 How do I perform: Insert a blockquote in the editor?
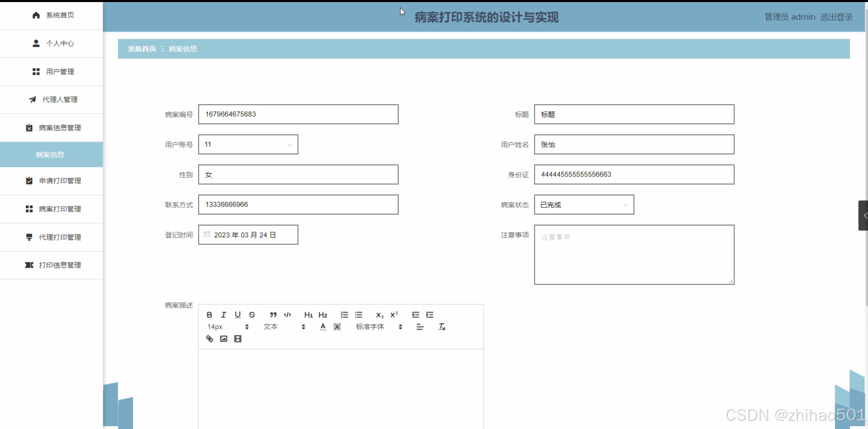tap(273, 315)
